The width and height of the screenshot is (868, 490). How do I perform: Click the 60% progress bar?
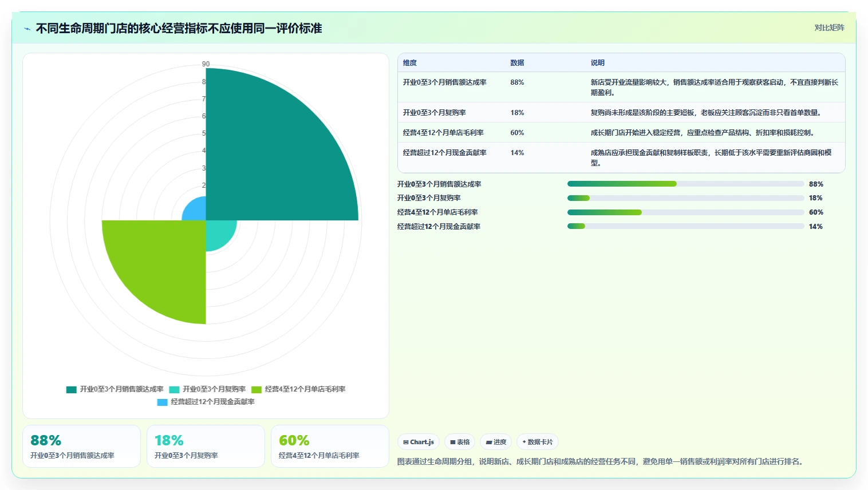pyautogui.click(x=685, y=212)
